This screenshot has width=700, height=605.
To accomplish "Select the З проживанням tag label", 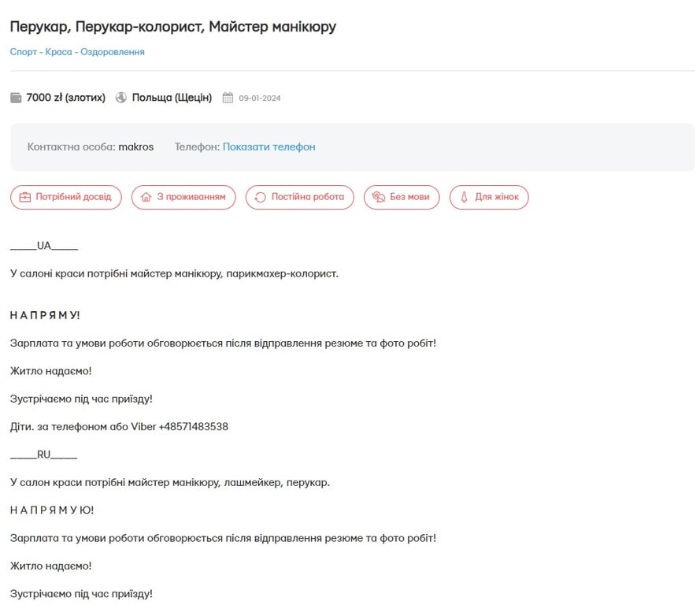I will [x=191, y=197].
